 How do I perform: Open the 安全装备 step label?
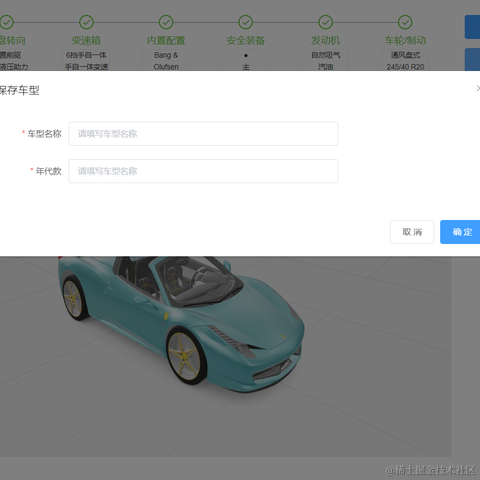point(246,40)
